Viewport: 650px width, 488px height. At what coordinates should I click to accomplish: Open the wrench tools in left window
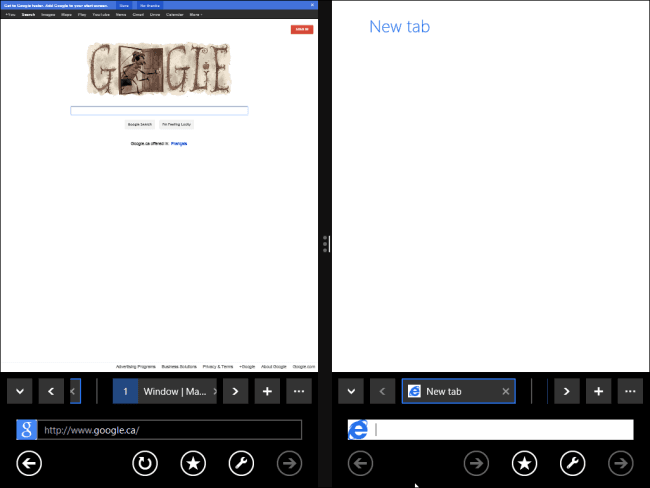pyautogui.click(x=241, y=463)
